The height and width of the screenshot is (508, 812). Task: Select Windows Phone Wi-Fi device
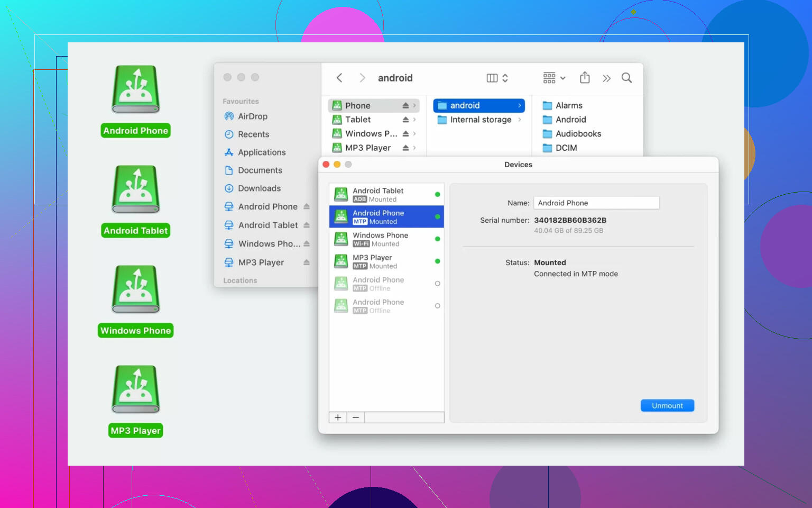pos(386,239)
